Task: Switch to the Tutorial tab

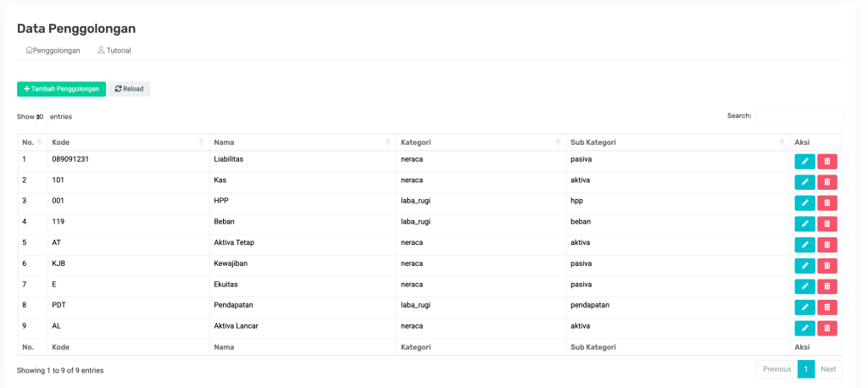Action: coord(114,51)
